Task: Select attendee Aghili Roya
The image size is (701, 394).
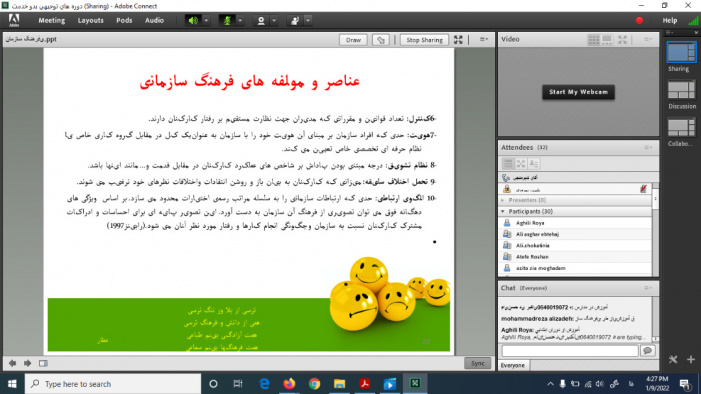Action: click(575, 223)
